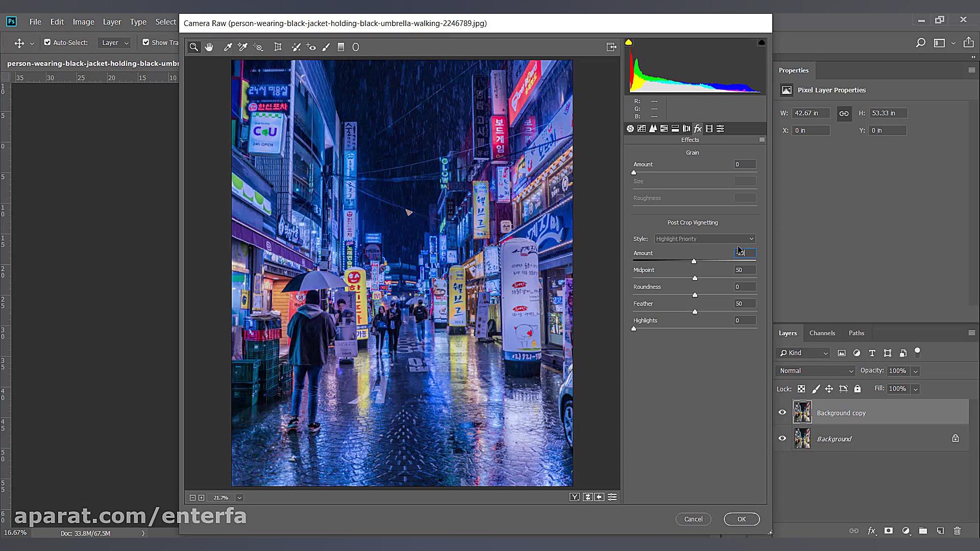
Task: Select the Hand tool in Camera Raw
Action: click(209, 47)
